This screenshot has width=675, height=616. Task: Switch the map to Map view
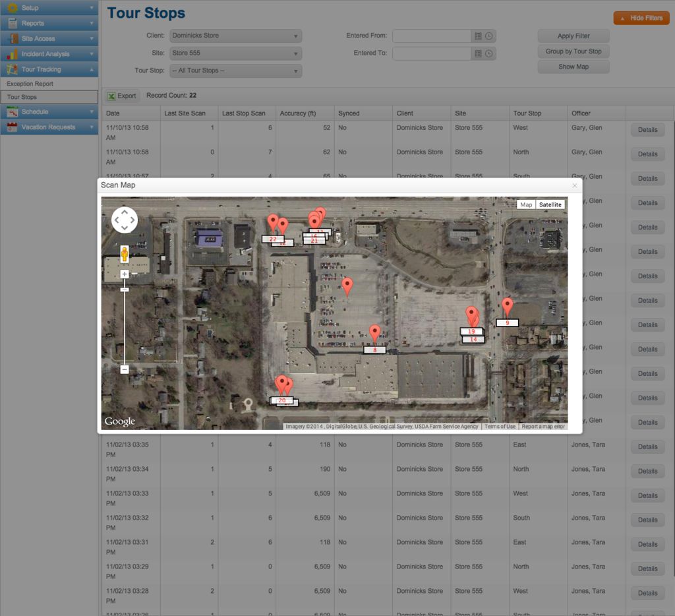(526, 204)
